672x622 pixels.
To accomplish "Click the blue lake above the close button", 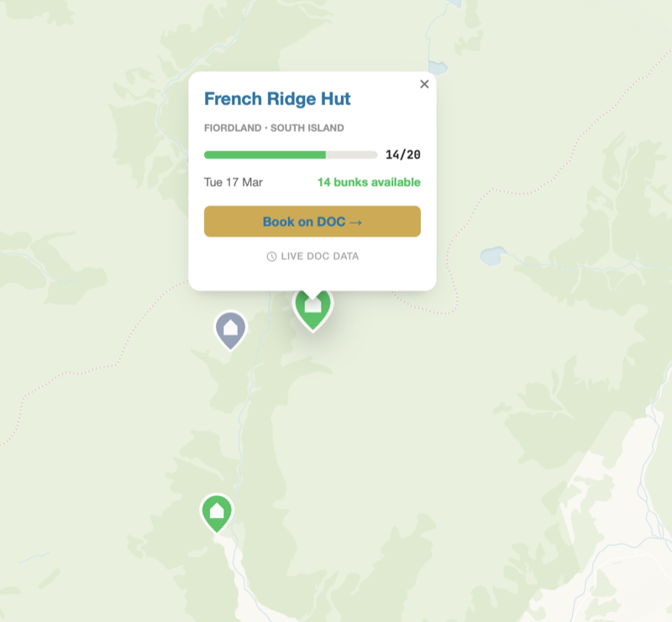I will [438, 66].
